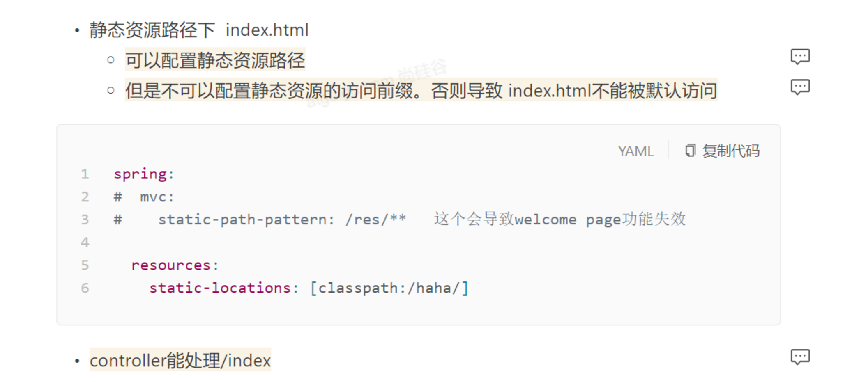
Task: Click the [classpath:/haha/] value
Action: click(389, 288)
